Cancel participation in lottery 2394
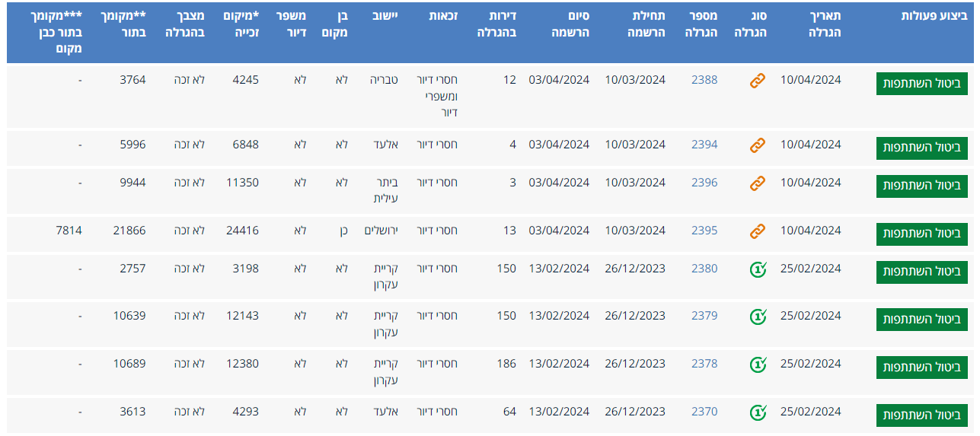The image size is (980, 436). pyautogui.click(x=921, y=148)
